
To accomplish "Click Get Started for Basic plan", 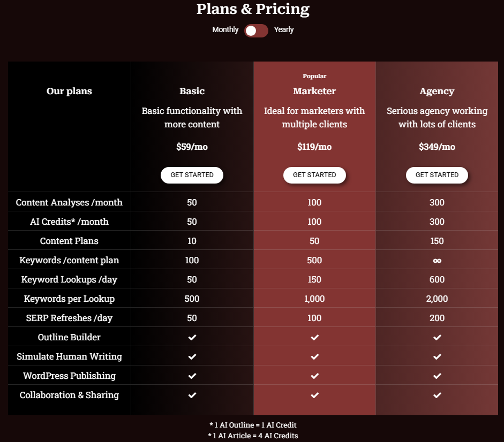I will 192,175.
